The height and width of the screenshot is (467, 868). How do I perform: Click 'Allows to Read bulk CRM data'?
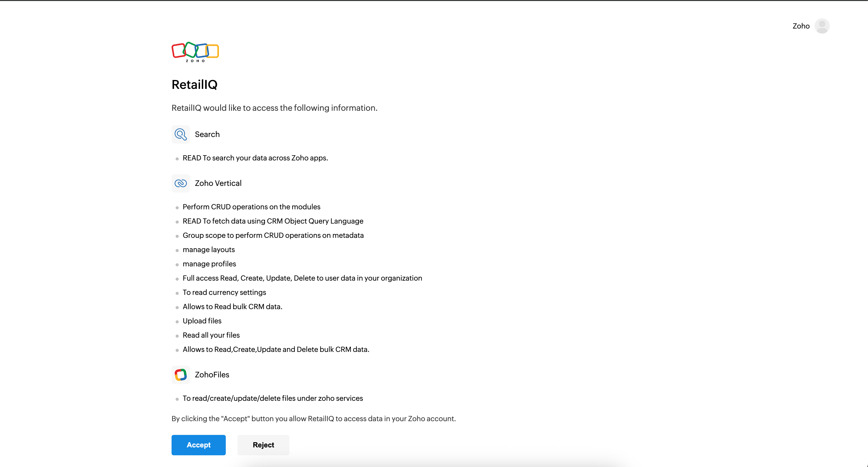point(232,307)
